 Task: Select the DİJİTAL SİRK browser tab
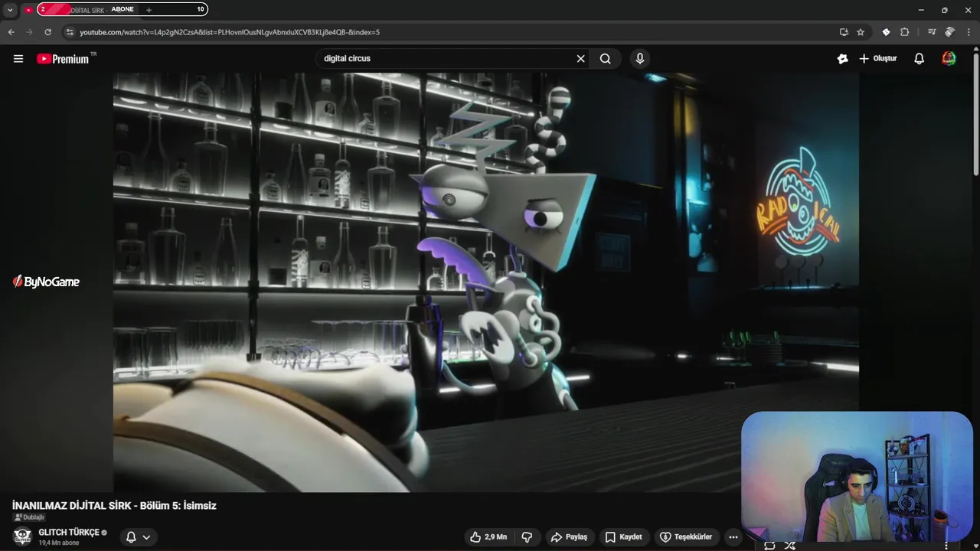[x=80, y=10]
